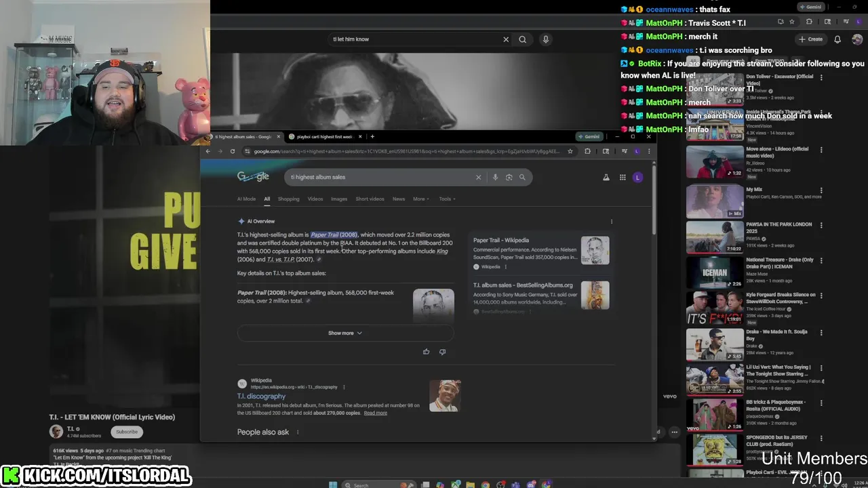Open options for T.I. discography result
Viewport: 868px width, 488px height.
(x=344, y=387)
